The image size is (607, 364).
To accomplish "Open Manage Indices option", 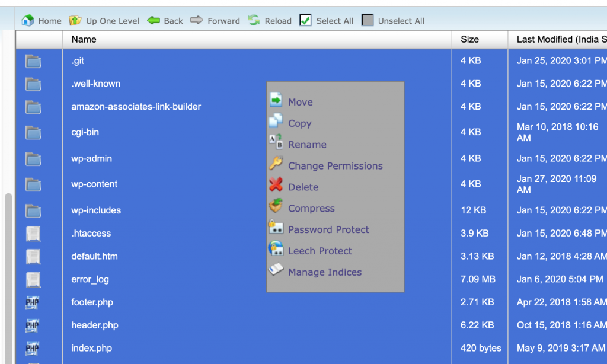I will coord(324,272).
